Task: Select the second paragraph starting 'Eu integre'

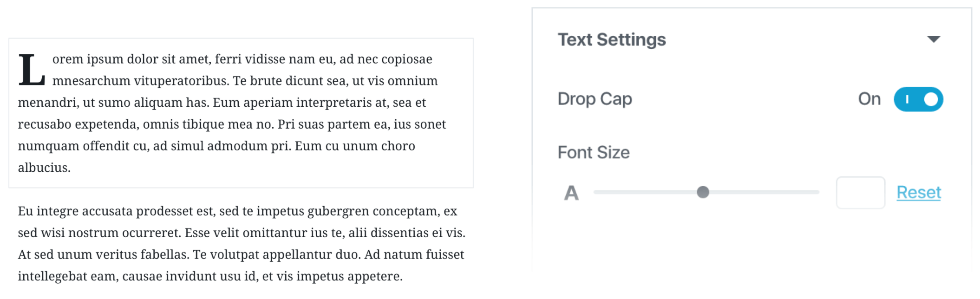Action: click(232, 241)
